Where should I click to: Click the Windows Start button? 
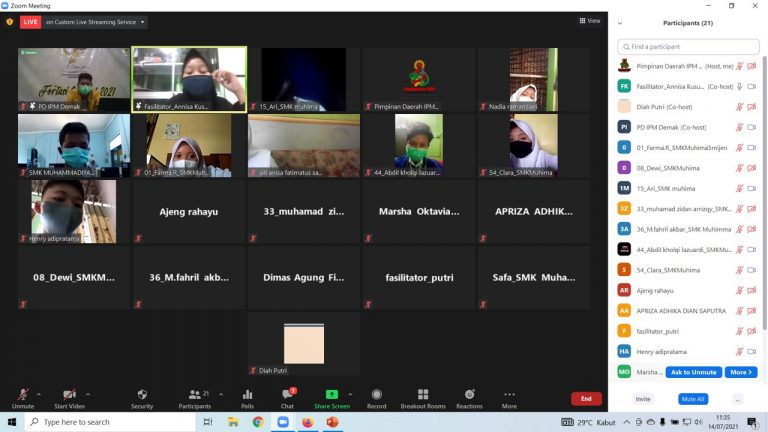click(12, 422)
